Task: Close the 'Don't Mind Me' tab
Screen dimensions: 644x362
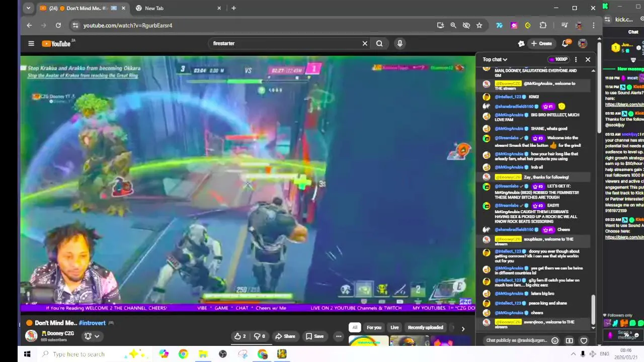Action: (x=123, y=8)
